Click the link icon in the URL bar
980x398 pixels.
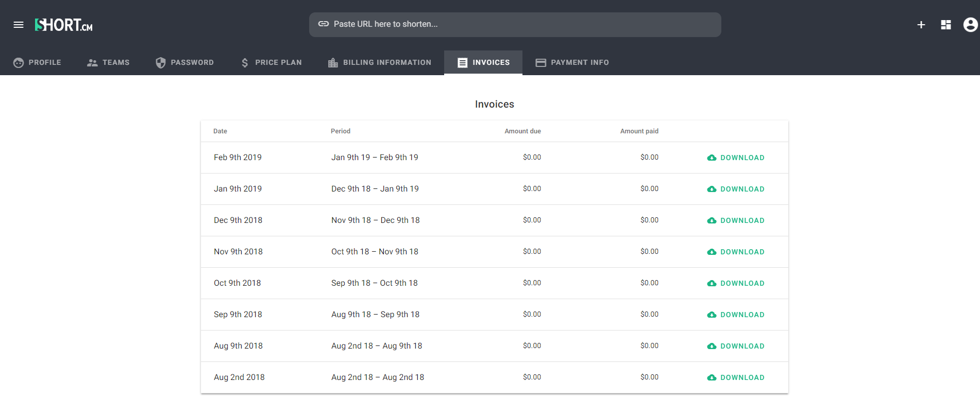click(324, 24)
